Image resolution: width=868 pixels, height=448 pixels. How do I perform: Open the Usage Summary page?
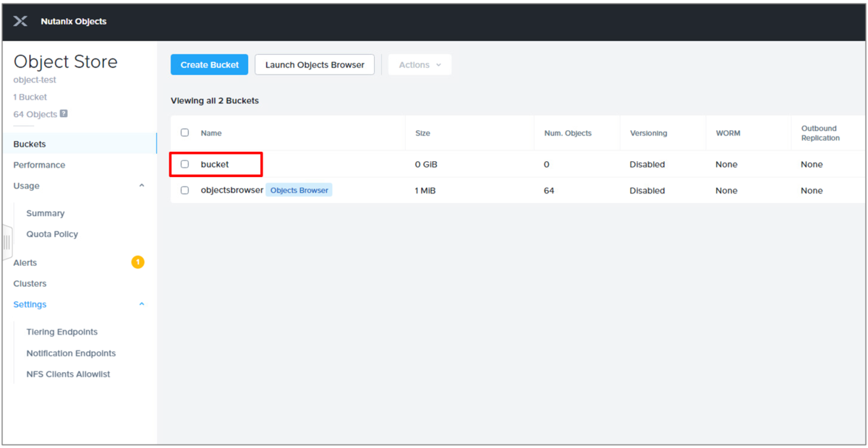click(46, 213)
